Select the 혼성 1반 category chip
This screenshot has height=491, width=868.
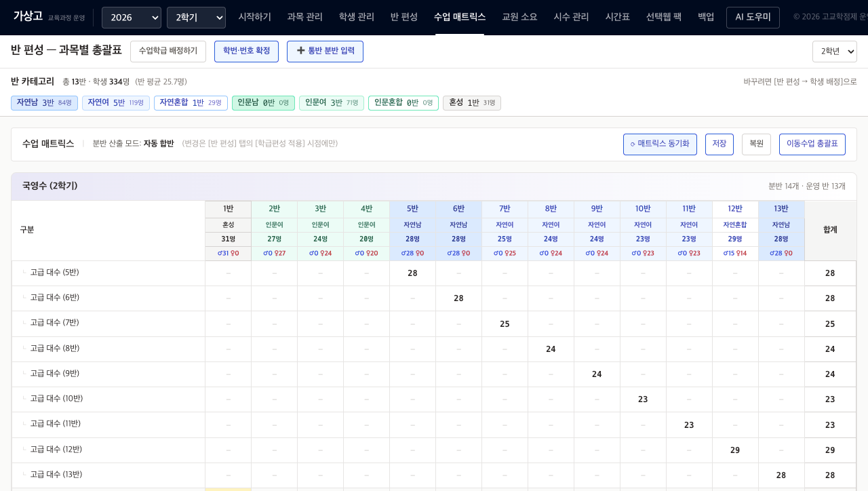472,103
